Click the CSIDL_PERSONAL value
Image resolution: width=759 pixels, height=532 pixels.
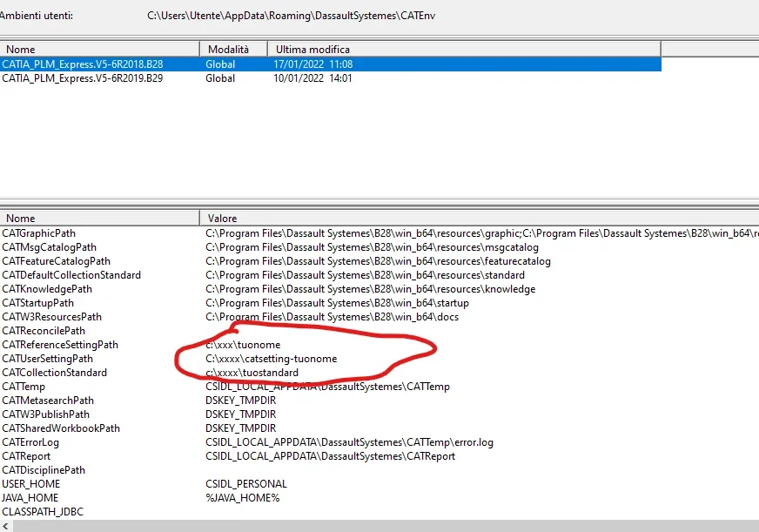[246, 484]
